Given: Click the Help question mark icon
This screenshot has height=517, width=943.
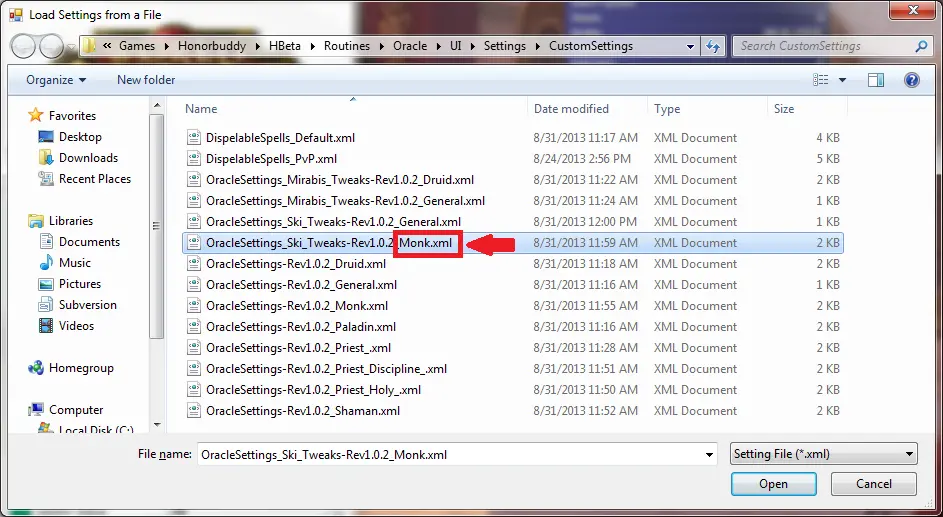Looking at the screenshot, I should [x=911, y=80].
